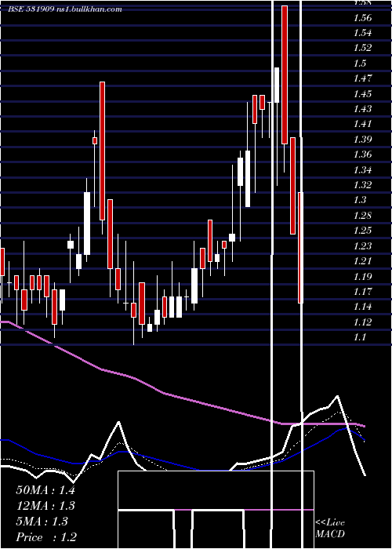392x549 pixels.
Task: Select the 1.36 price axis label
Action: [362, 155]
